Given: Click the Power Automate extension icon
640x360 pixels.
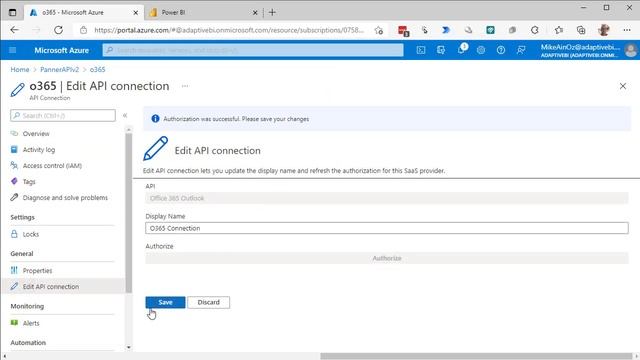Looking at the screenshot, I should pyautogui.click(x=446, y=30).
